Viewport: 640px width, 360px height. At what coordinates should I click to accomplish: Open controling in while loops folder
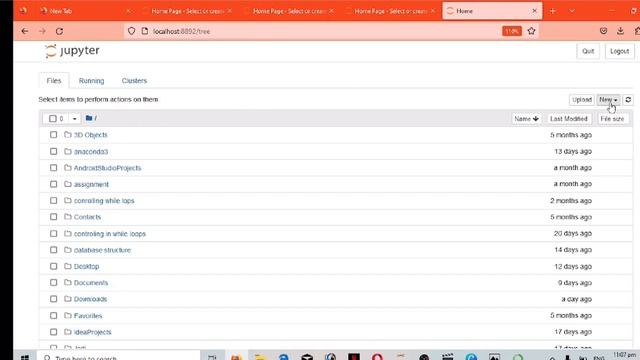(110, 233)
